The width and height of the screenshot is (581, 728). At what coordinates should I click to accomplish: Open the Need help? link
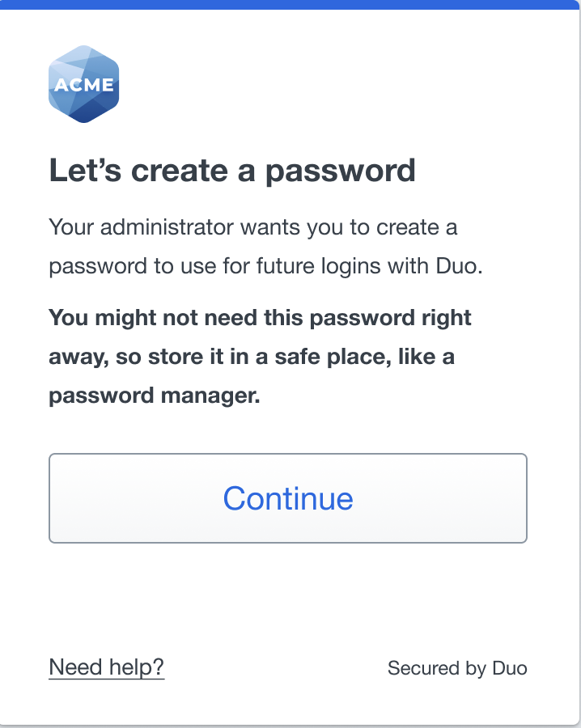(107, 667)
